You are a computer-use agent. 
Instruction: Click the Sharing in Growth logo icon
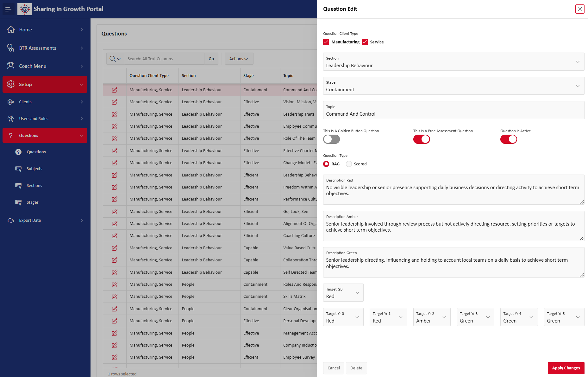pyautogui.click(x=25, y=9)
